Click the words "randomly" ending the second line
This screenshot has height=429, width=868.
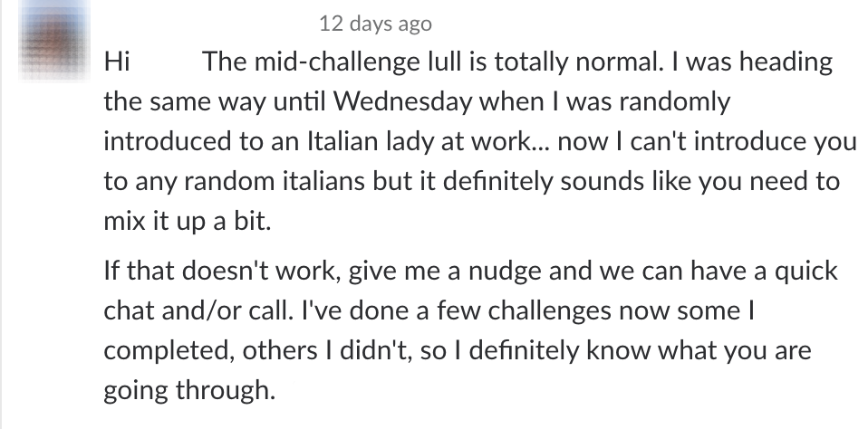coord(671,101)
